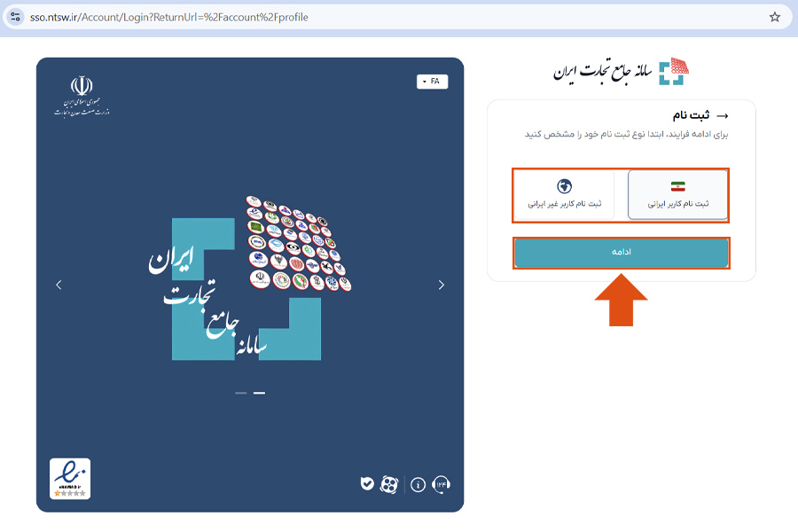Select ثبت نام کاربر غیر ایرانی option

(x=565, y=195)
